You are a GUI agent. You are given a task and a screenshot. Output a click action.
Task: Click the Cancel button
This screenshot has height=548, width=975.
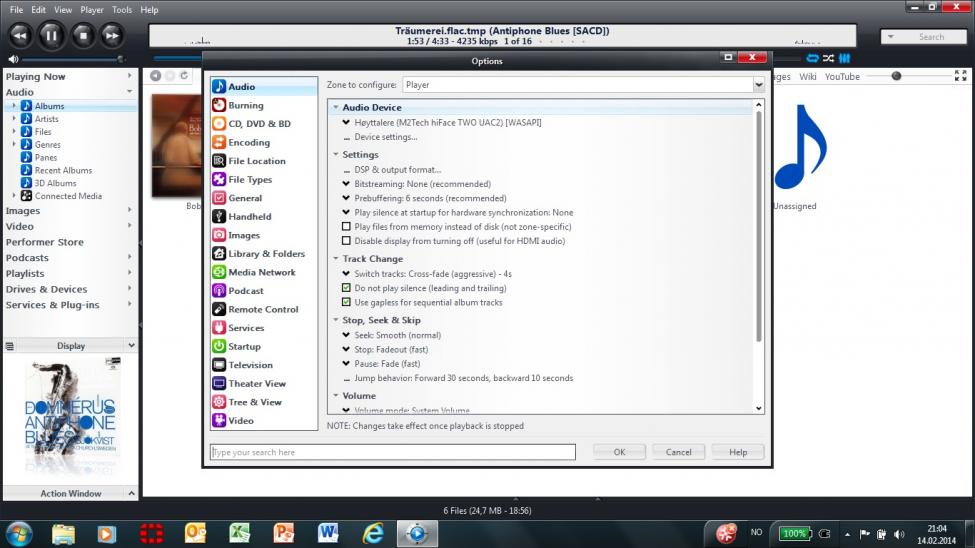(678, 452)
